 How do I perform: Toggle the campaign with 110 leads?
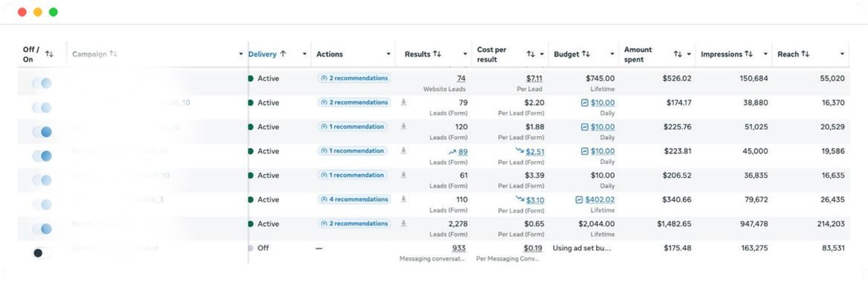coord(42,204)
